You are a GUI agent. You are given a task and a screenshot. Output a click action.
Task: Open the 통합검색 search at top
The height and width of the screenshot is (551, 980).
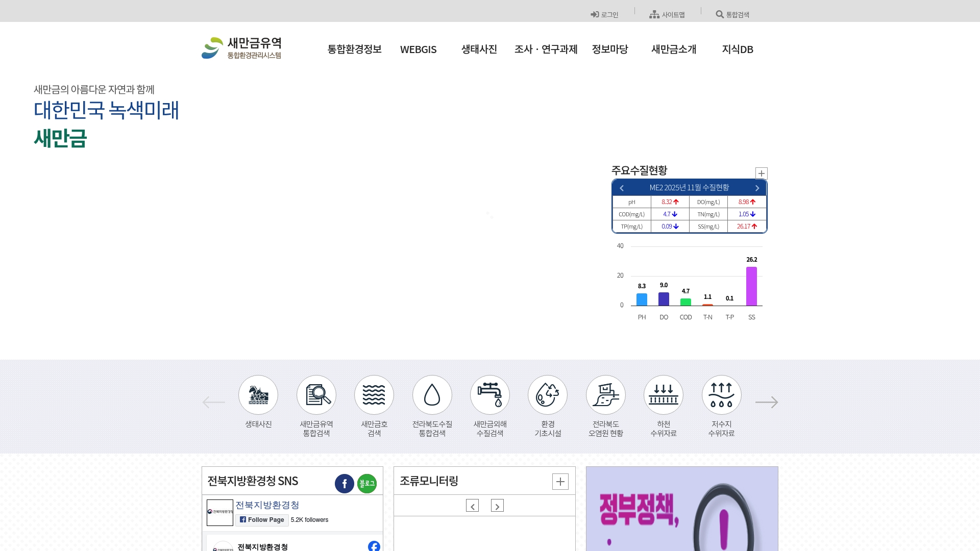pyautogui.click(x=733, y=14)
